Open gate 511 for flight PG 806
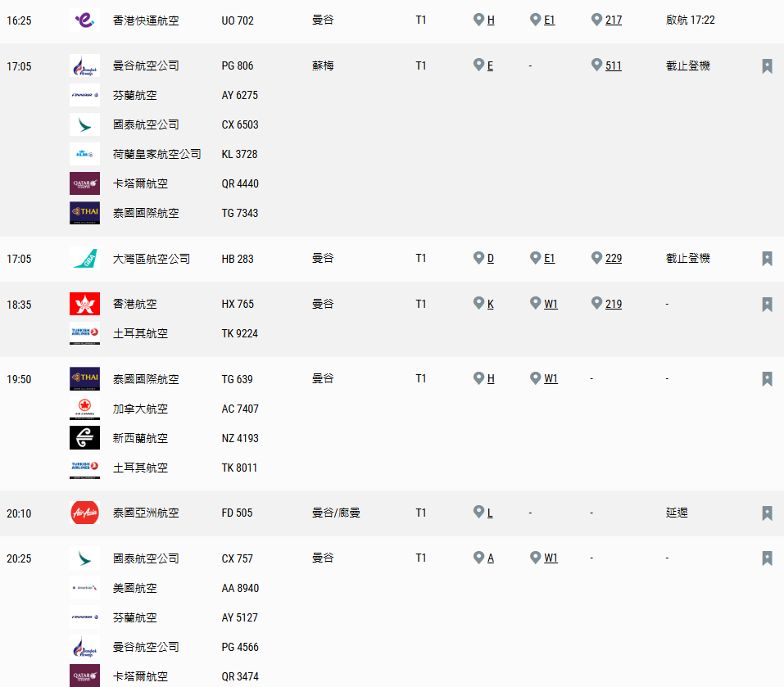The width and height of the screenshot is (784, 687). (x=613, y=66)
